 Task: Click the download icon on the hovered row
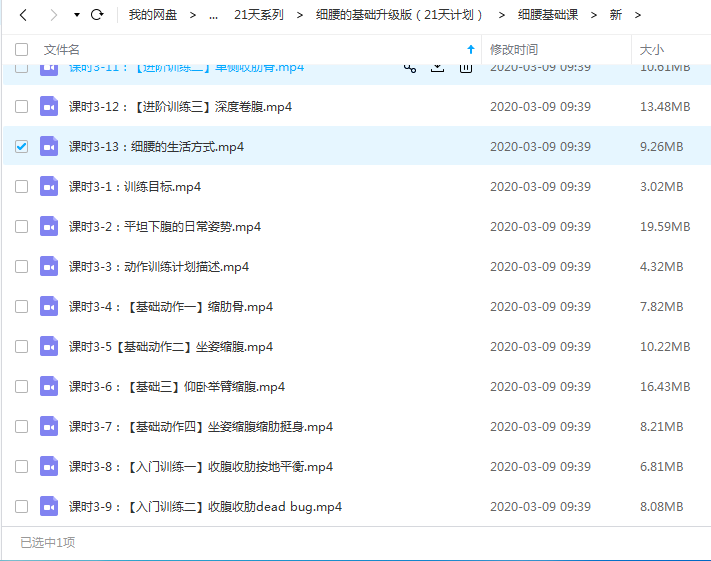click(x=437, y=67)
